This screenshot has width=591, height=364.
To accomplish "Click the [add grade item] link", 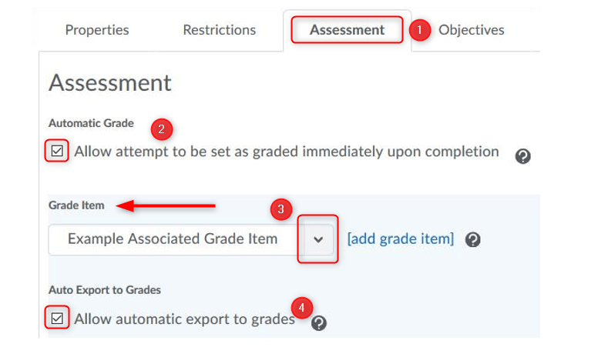I will tap(400, 239).
